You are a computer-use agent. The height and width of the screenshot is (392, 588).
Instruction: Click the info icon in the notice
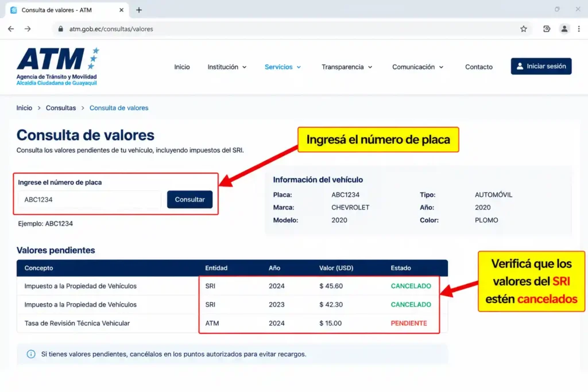click(31, 354)
